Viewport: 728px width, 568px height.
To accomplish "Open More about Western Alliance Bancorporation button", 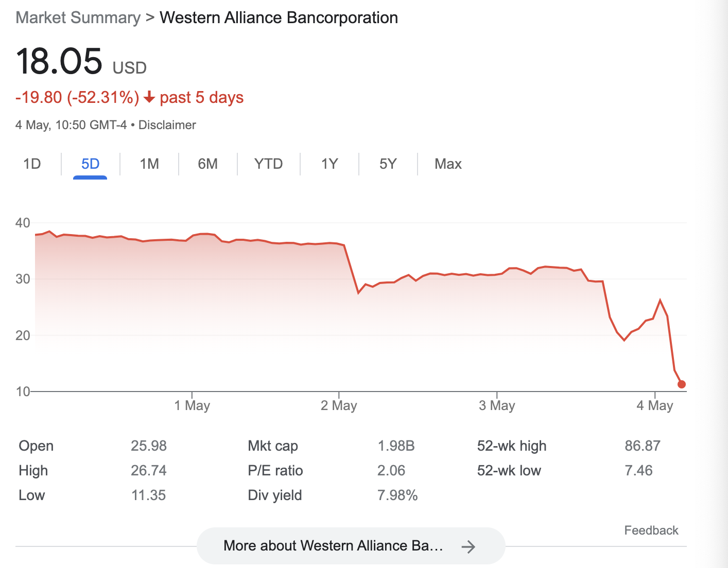I will 351,546.
